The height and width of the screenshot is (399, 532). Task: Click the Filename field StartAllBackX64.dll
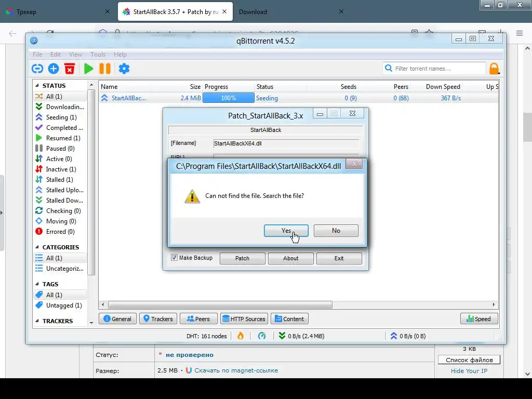pyautogui.click(x=286, y=143)
